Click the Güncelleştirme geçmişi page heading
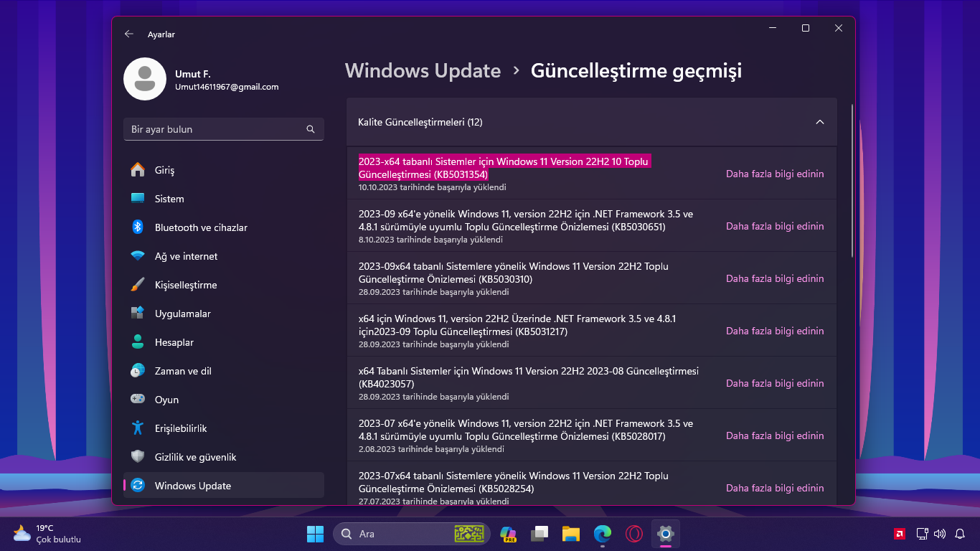The width and height of the screenshot is (980, 551). pos(636,71)
